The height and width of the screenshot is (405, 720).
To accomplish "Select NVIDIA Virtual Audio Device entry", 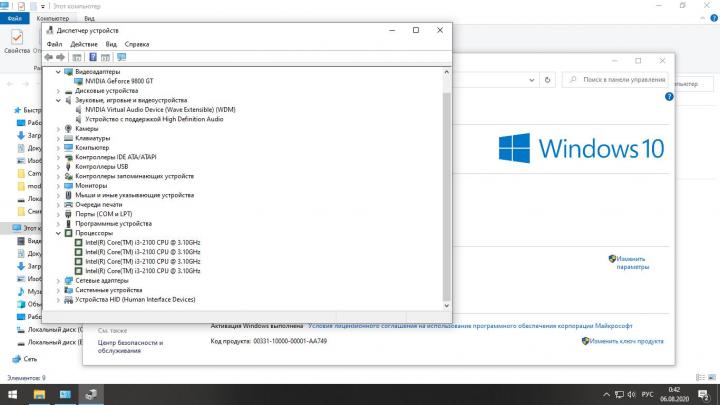I will (x=160, y=109).
